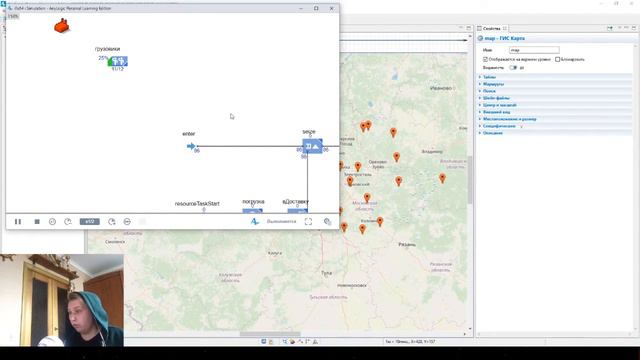Edit the Имя name field containing map
The height and width of the screenshot is (360, 640).
[x=534, y=50]
